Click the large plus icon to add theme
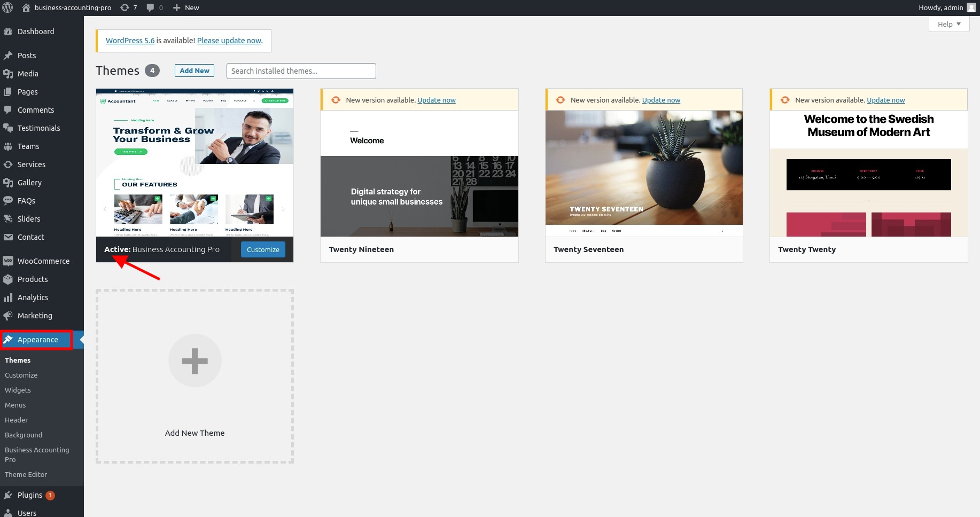Image resolution: width=980 pixels, height=517 pixels. pyautogui.click(x=195, y=361)
